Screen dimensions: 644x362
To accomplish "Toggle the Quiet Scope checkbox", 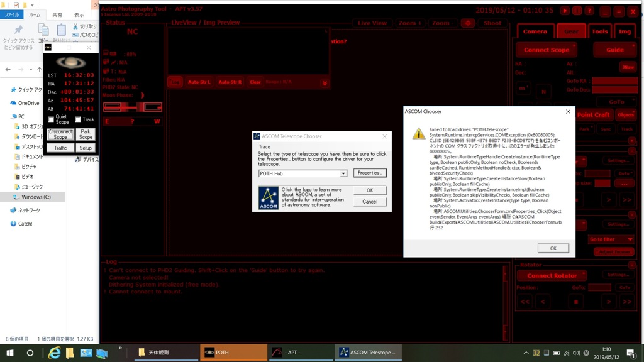I will click(51, 119).
